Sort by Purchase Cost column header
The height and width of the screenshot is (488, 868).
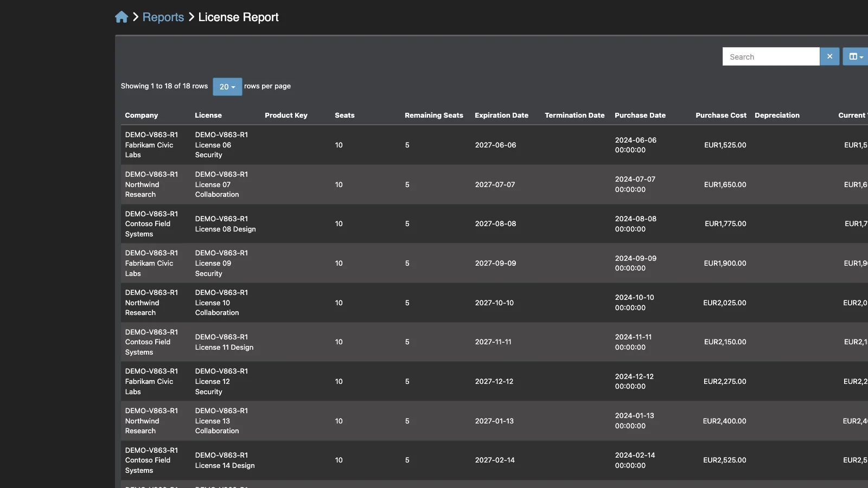(x=721, y=115)
